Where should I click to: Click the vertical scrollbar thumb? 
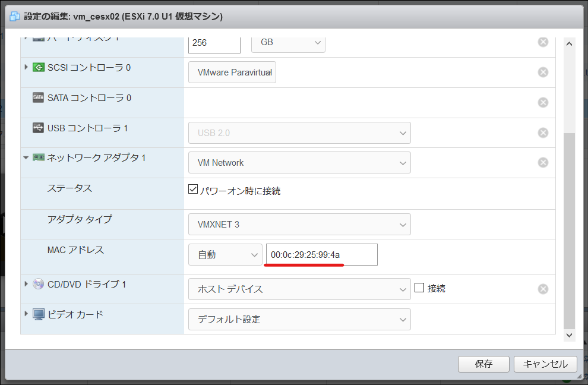point(569,231)
